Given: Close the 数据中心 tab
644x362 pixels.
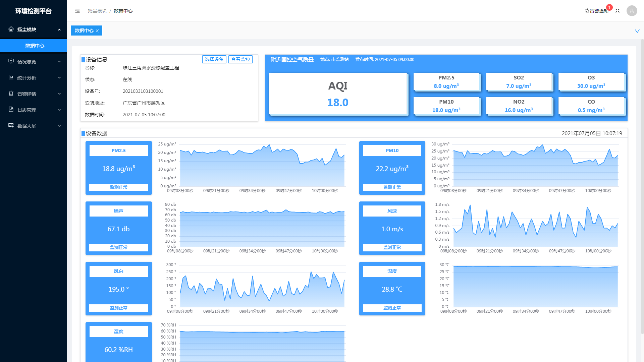Looking at the screenshot, I should click(97, 31).
